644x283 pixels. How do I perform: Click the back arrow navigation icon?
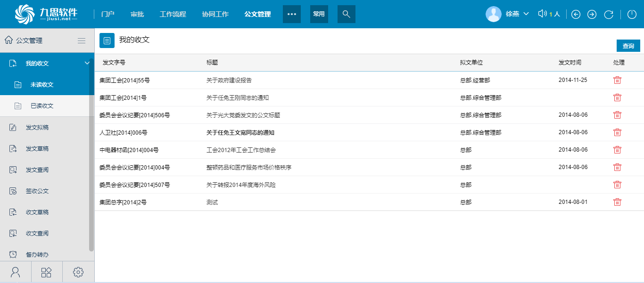[576, 14]
